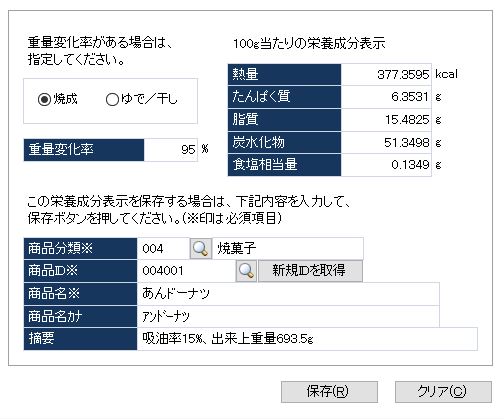
Task: Focus the 商品名 field あんドーナツ
Action: tap(288, 294)
